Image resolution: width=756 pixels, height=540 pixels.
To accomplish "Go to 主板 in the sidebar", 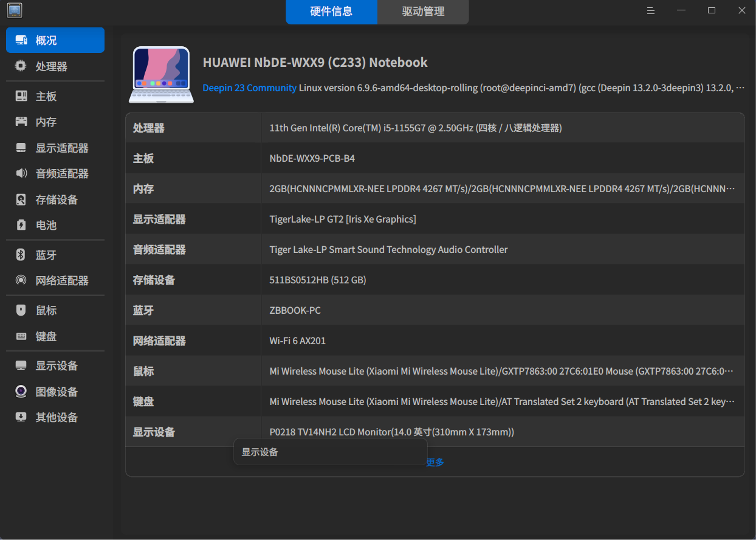I will (x=55, y=96).
